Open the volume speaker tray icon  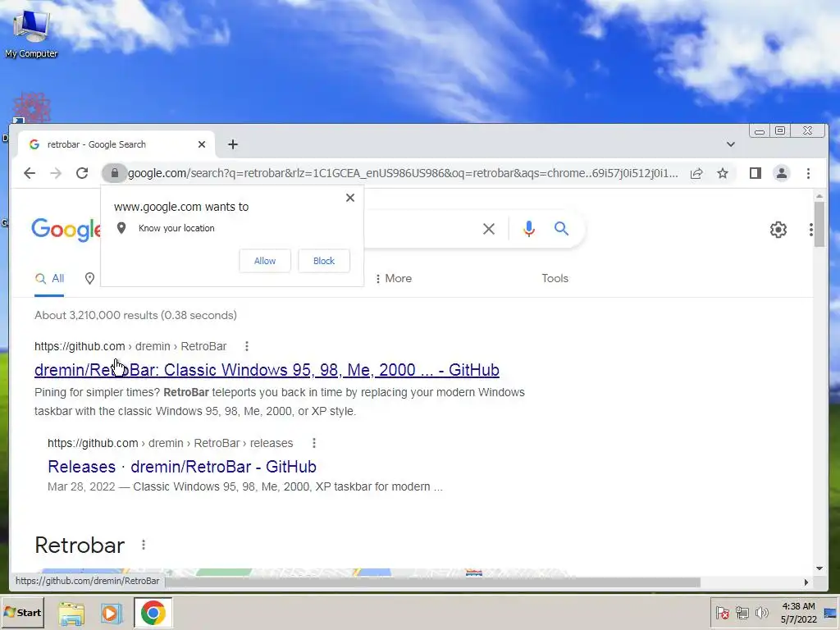(761, 612)
